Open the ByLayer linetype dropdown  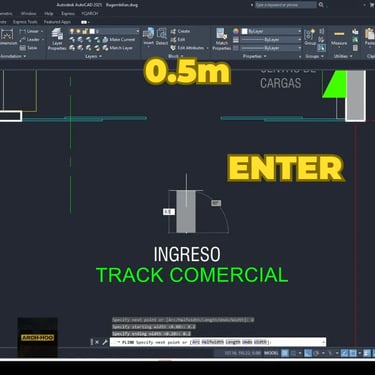point(271,48)
